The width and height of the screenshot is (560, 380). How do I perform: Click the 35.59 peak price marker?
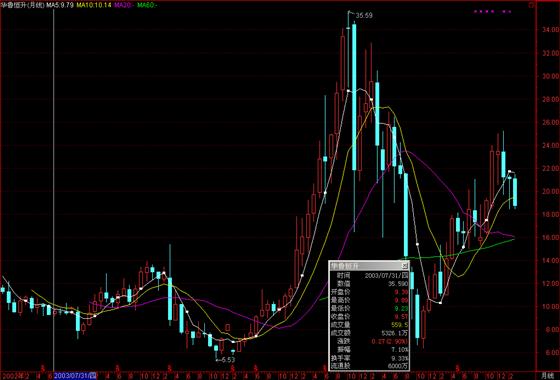pos(364,15)
